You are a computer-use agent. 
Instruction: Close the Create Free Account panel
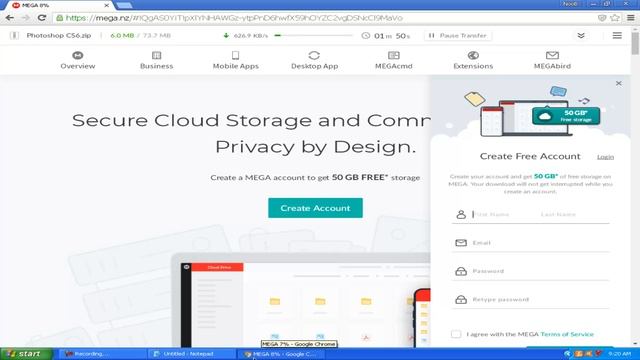click(x=619, y=83)
